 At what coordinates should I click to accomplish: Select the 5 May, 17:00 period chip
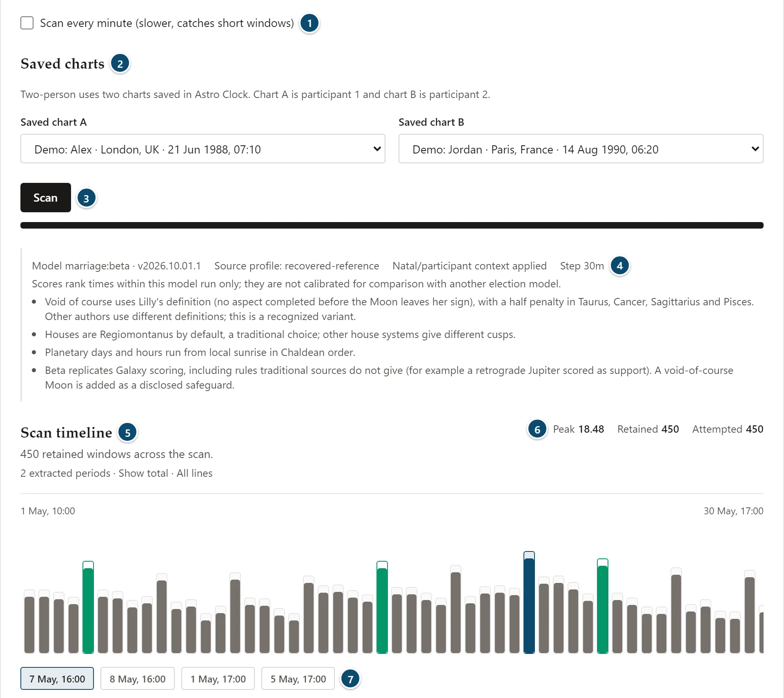[x=298, y=679]
